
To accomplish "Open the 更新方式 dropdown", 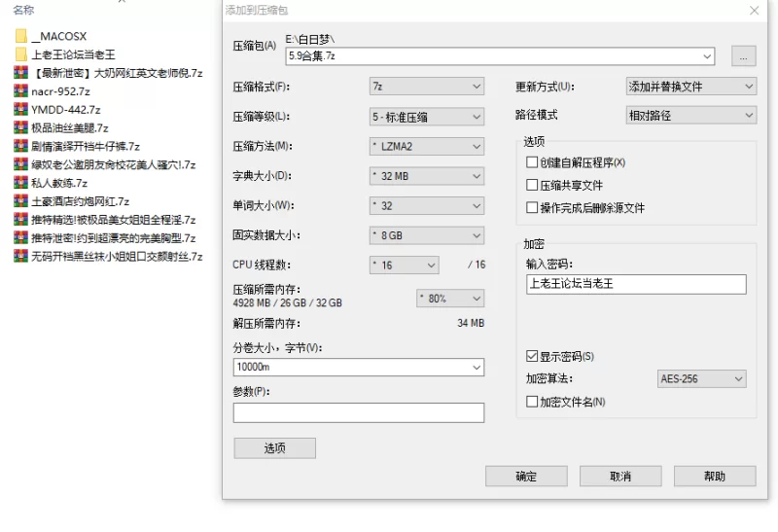I will [691, 87].
